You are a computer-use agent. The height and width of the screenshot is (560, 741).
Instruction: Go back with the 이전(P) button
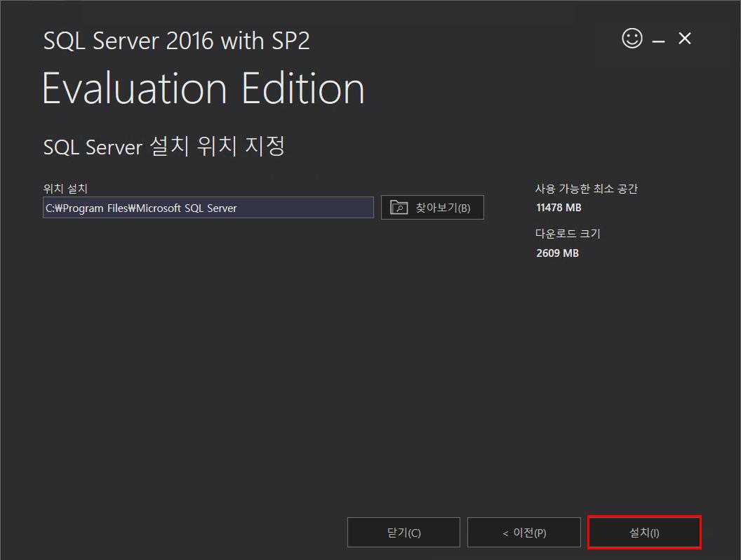pos(524,532)
